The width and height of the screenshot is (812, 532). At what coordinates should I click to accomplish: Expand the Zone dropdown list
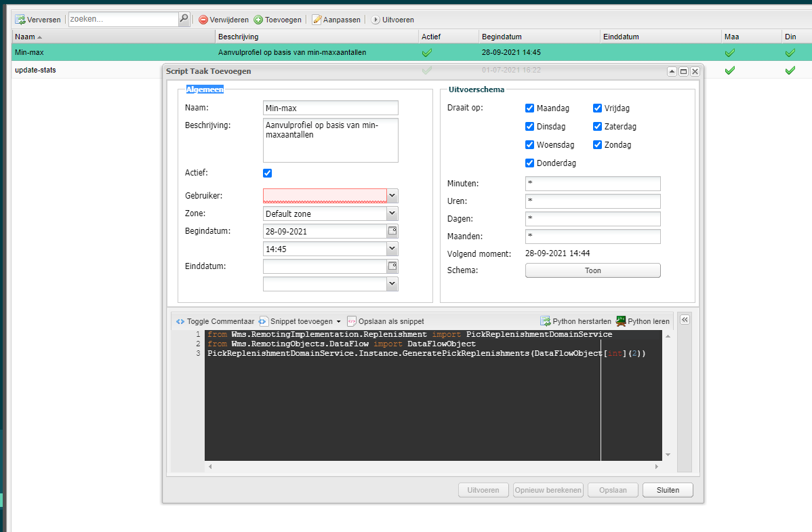coord(392,213)
